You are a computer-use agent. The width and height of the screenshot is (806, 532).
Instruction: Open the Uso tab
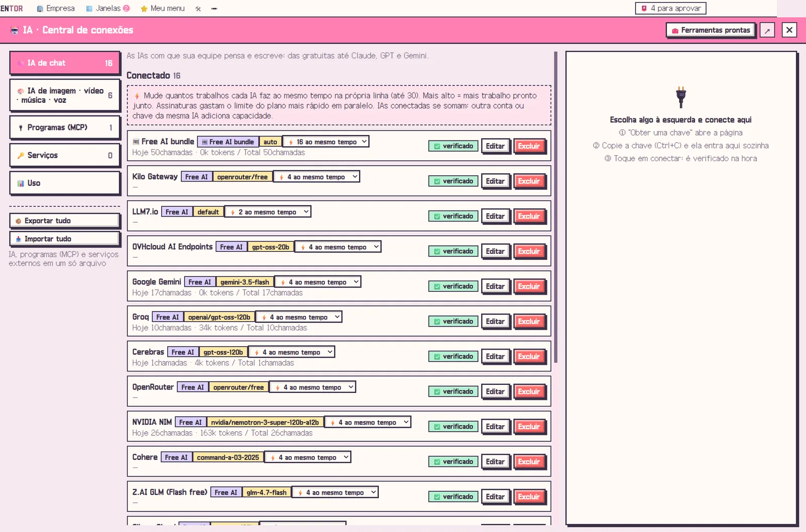click(x=65, y=183)
